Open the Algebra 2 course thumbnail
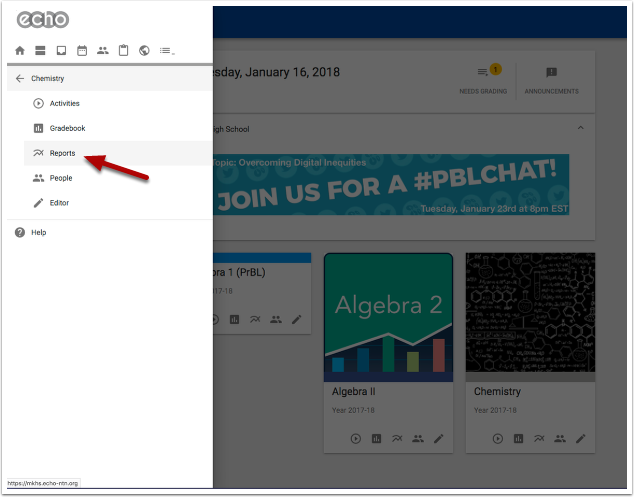 388,315
